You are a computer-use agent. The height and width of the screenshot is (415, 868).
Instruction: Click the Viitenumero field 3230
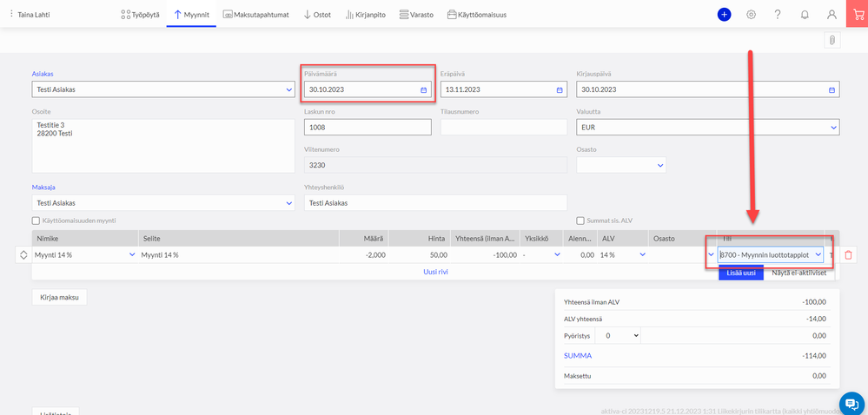(x=435, y=165)
